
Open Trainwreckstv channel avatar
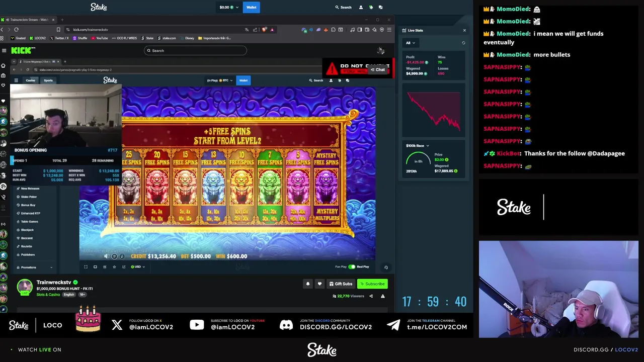(x=24, y=287)
